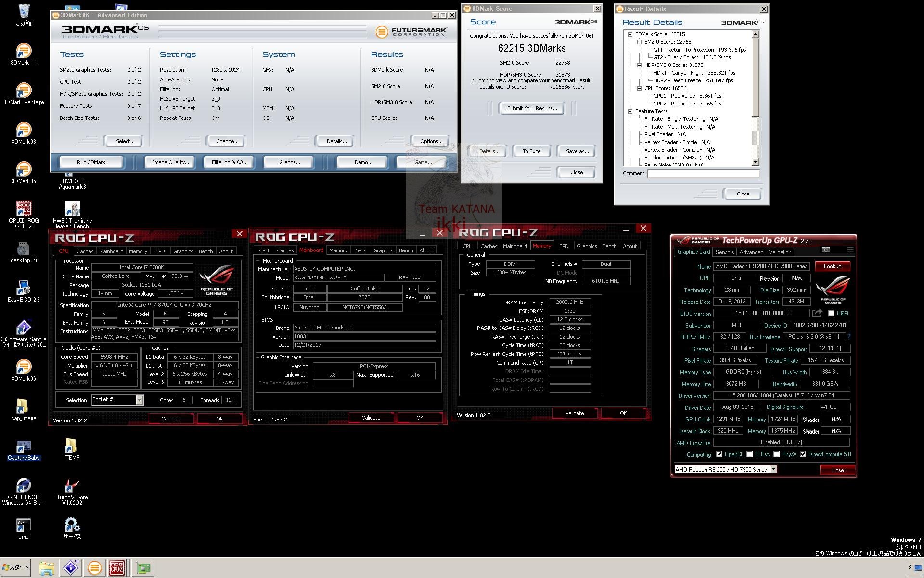
Task: Open Bench tab in CPU tab window
Action: [205, 251]
